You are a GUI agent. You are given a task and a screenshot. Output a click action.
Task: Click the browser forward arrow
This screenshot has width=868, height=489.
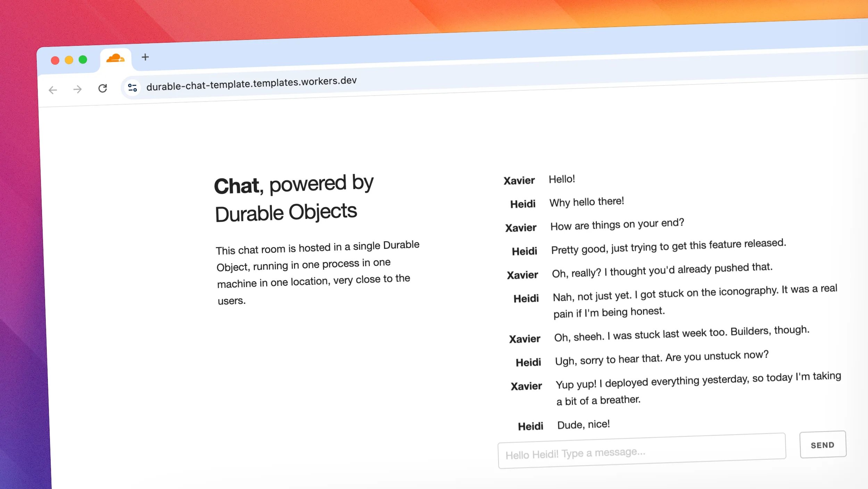click(77, 90)
